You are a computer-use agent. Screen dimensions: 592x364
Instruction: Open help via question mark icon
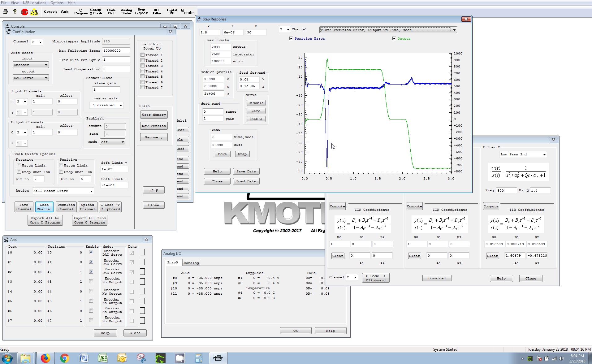[x=15, y=12]
